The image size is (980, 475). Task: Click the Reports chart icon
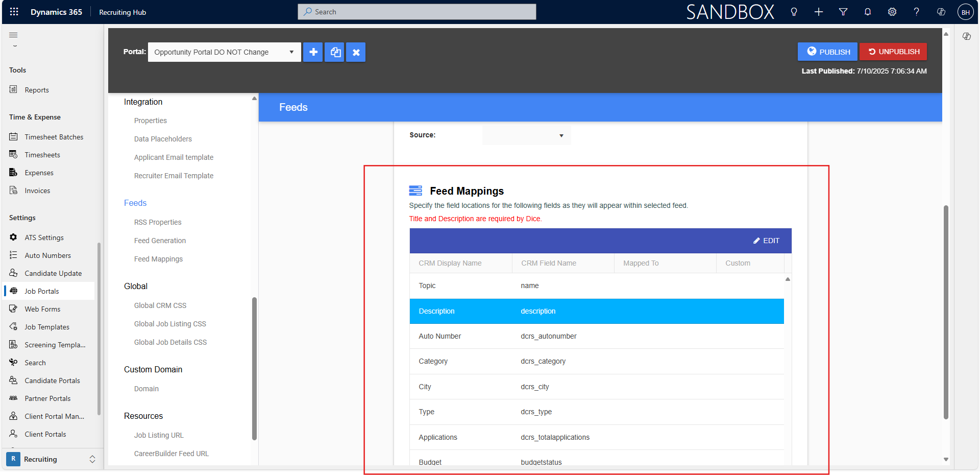(x=13, y=89)
